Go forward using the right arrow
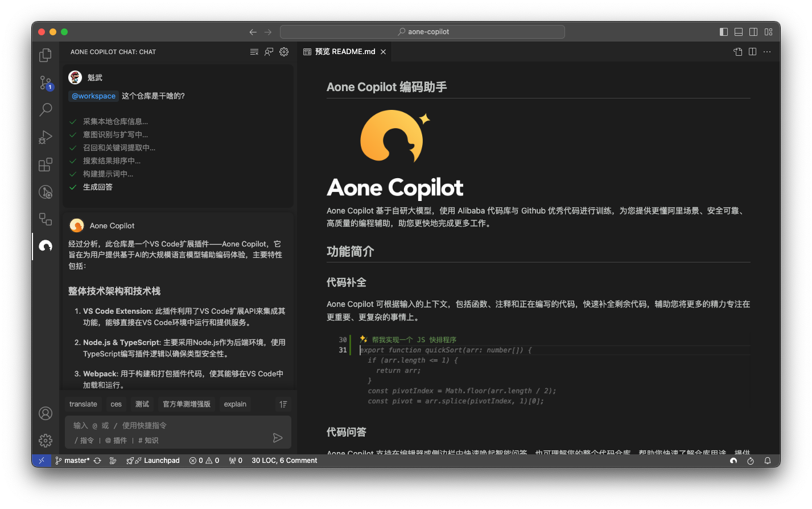812x509 pixels. pos(268,32)
